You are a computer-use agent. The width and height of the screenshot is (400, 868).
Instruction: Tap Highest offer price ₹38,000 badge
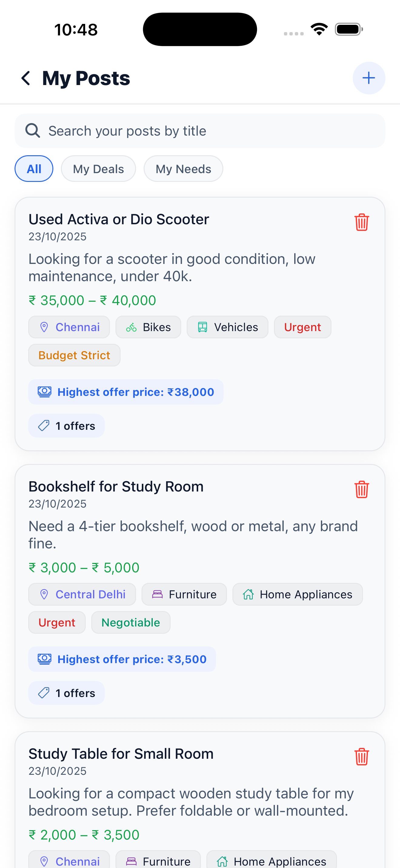(126, 392)
